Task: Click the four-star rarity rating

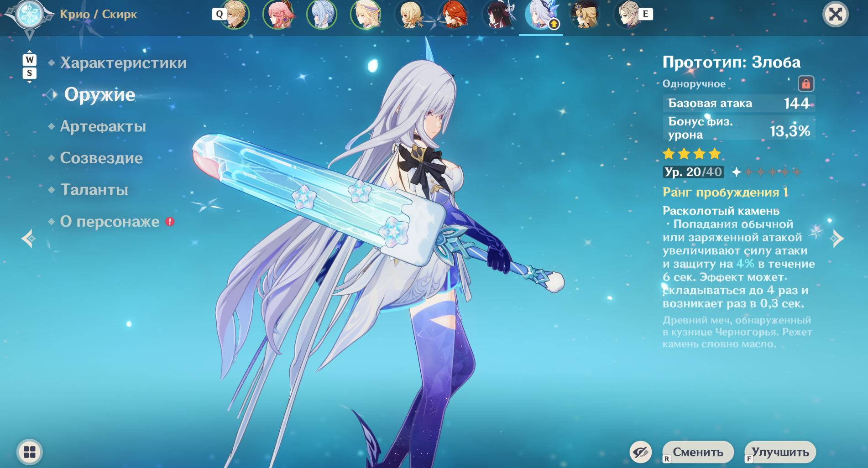Action: pyautogui.click(x=692, y=154)
